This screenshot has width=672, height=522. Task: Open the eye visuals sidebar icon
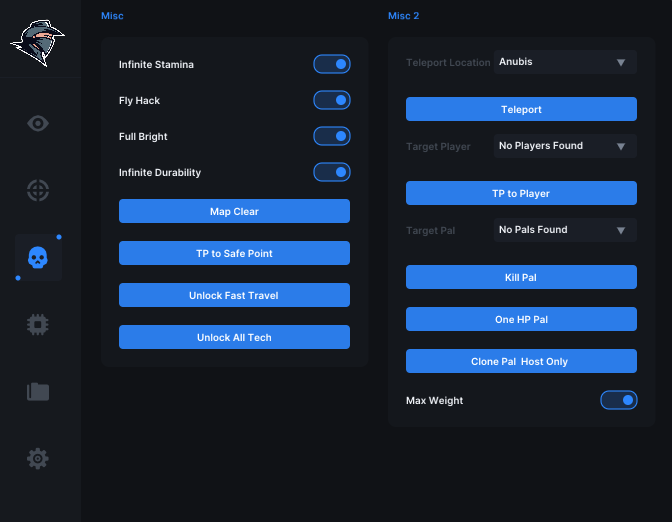click(38, 123)
